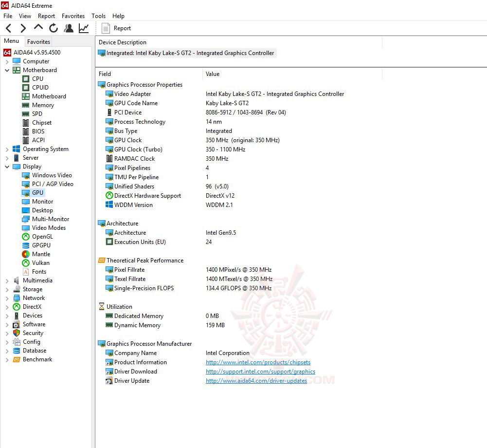Select the Vulkan icon

[x=26, y=263]
